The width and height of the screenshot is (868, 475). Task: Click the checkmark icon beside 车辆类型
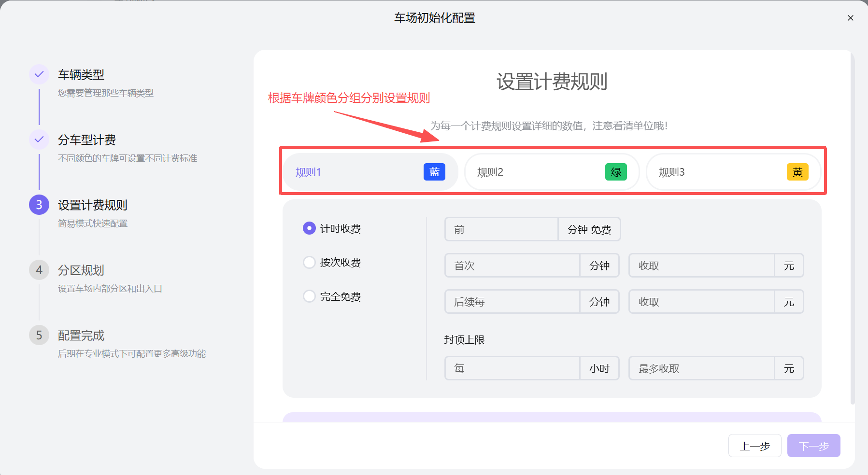(39, 74)
